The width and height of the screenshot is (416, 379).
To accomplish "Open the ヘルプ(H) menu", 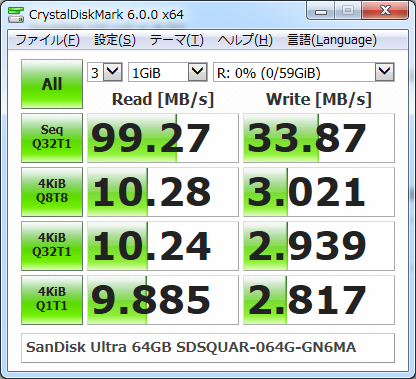I will pyautogui.click(x=245, y=40).
